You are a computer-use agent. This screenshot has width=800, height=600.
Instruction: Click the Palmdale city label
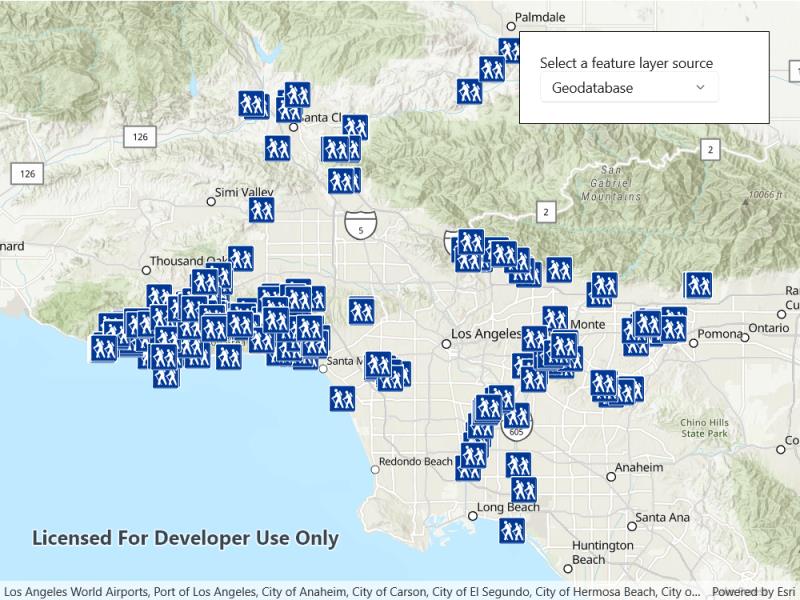pyautogui.click(x=540, y=17)
